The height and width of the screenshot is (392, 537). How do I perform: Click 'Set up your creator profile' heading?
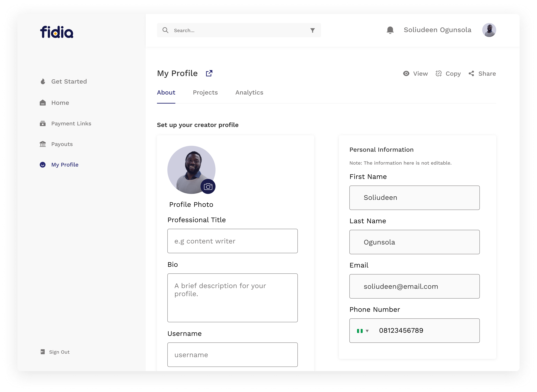pyautogui.click(x=198, y=125)
